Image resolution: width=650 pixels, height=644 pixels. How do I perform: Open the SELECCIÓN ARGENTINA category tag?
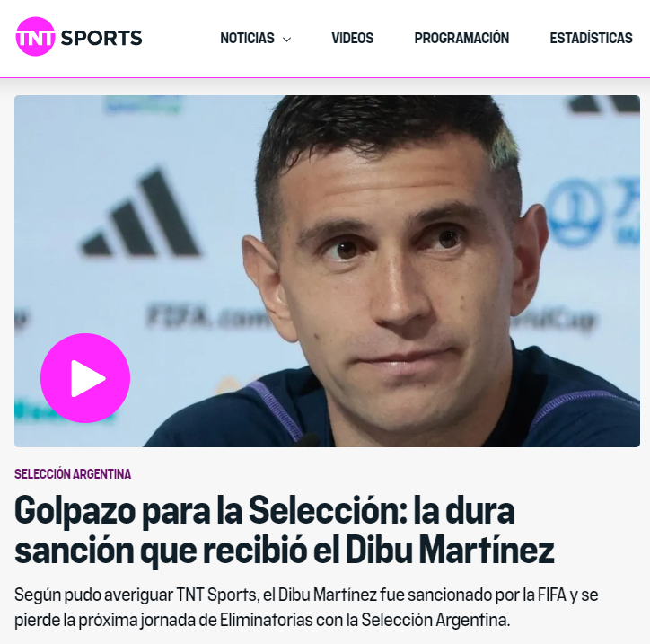click(73, 474)
